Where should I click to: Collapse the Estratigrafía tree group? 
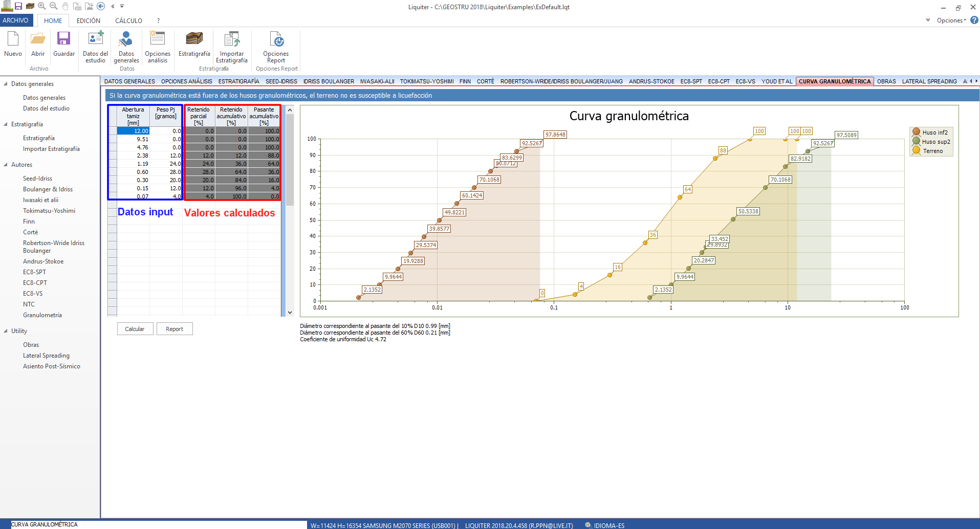[6, 124]
